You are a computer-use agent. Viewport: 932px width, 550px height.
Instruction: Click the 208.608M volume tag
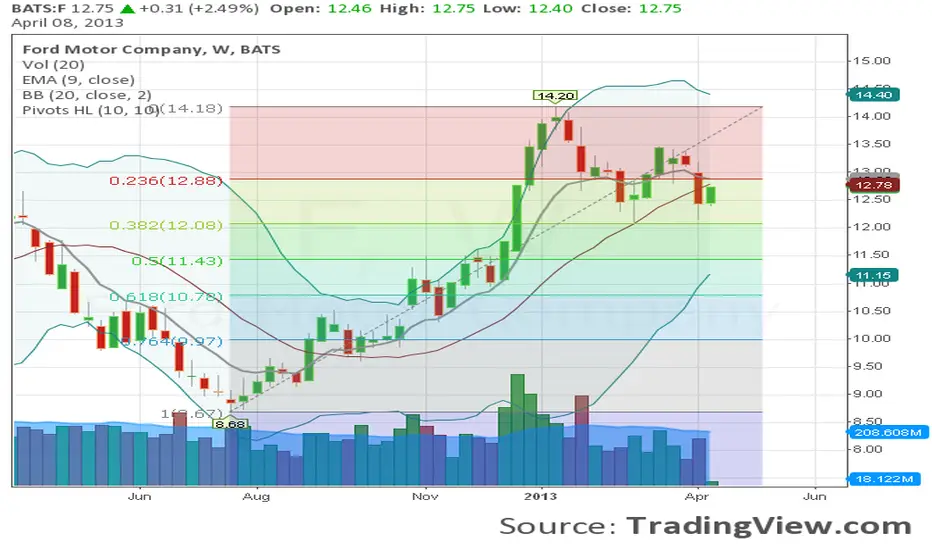tap(886, 432)
